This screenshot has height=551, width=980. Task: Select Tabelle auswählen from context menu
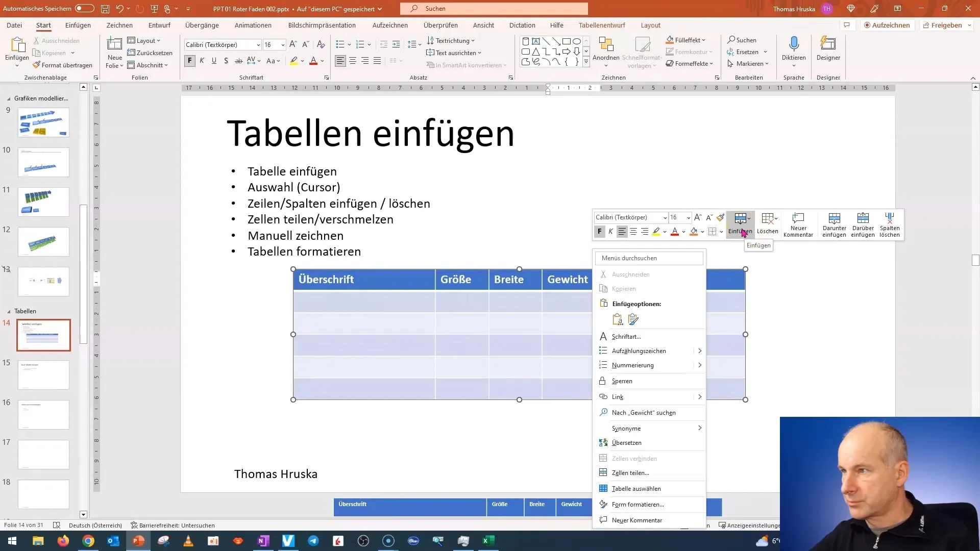pos(635,488)
